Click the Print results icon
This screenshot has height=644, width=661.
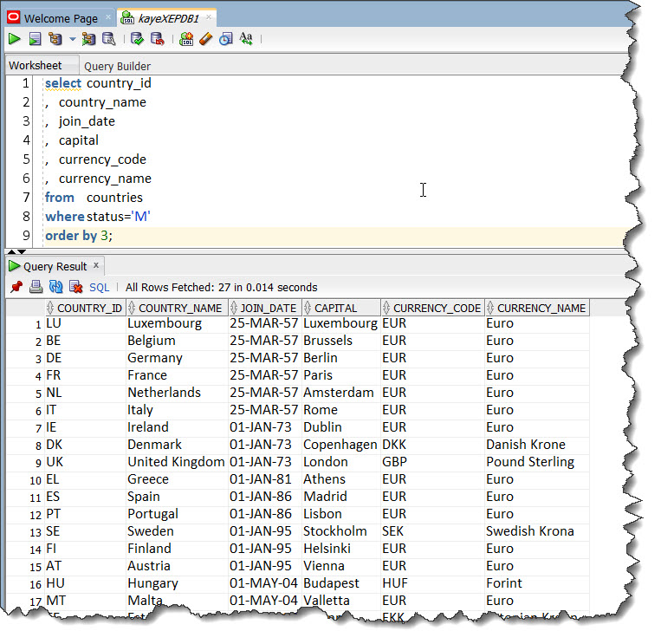[36, 287]
